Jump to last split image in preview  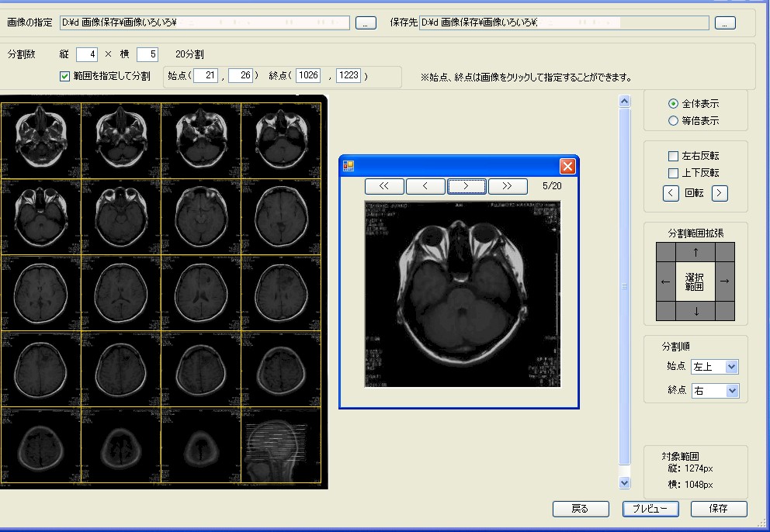click(x=508, y=186)
